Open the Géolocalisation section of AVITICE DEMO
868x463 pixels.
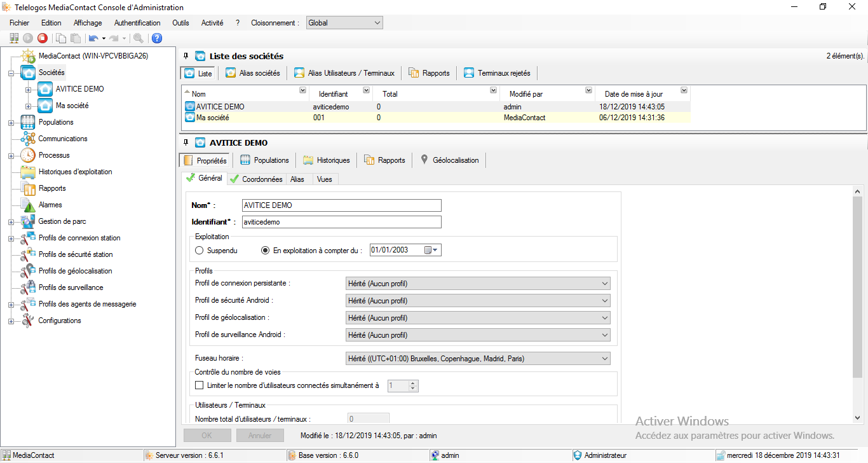450,160
